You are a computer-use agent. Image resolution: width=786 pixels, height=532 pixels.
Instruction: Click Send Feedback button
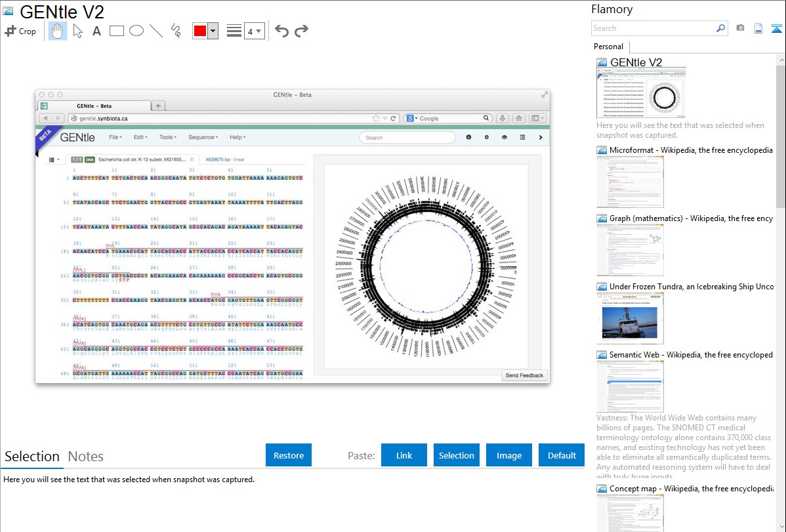(524, 375)
